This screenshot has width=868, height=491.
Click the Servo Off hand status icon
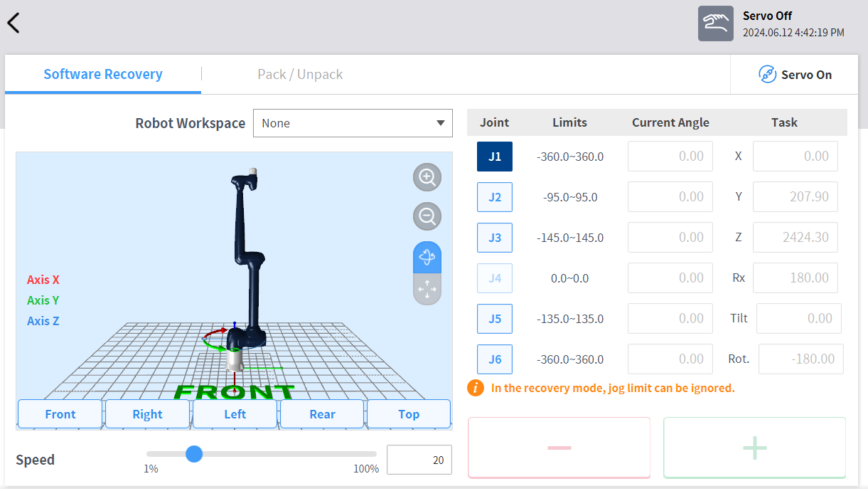click(715, 23)
